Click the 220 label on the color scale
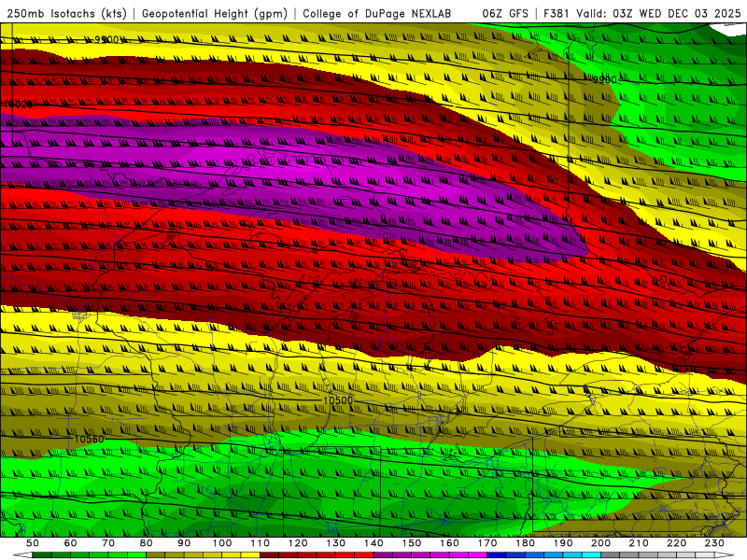 (x=676, y=543)
